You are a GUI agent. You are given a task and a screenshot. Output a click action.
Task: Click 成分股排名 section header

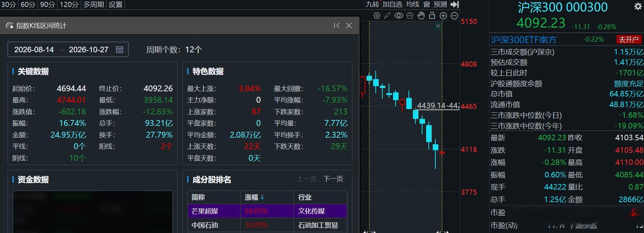click(x=212, y=180)
